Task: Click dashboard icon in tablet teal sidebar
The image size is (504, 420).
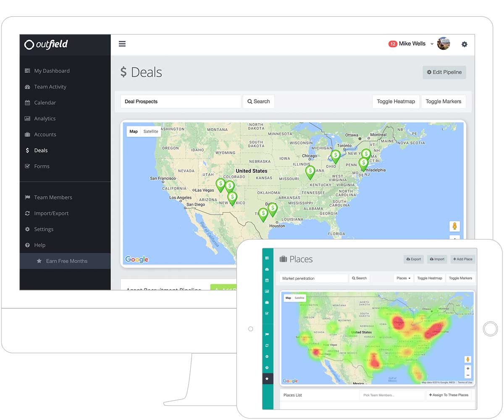Action: point(268,258)
